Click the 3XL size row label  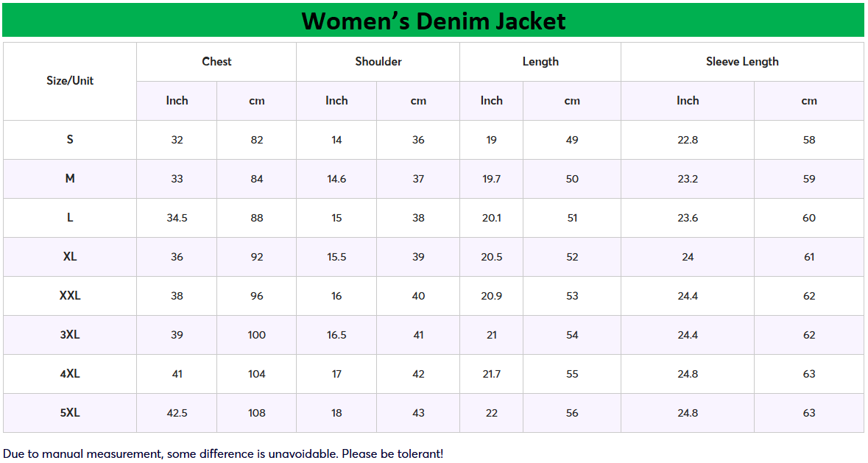point(70,335)
